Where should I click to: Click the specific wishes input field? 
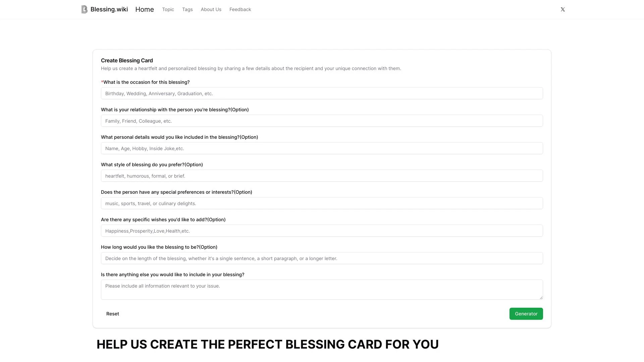[x=322, y=231]
